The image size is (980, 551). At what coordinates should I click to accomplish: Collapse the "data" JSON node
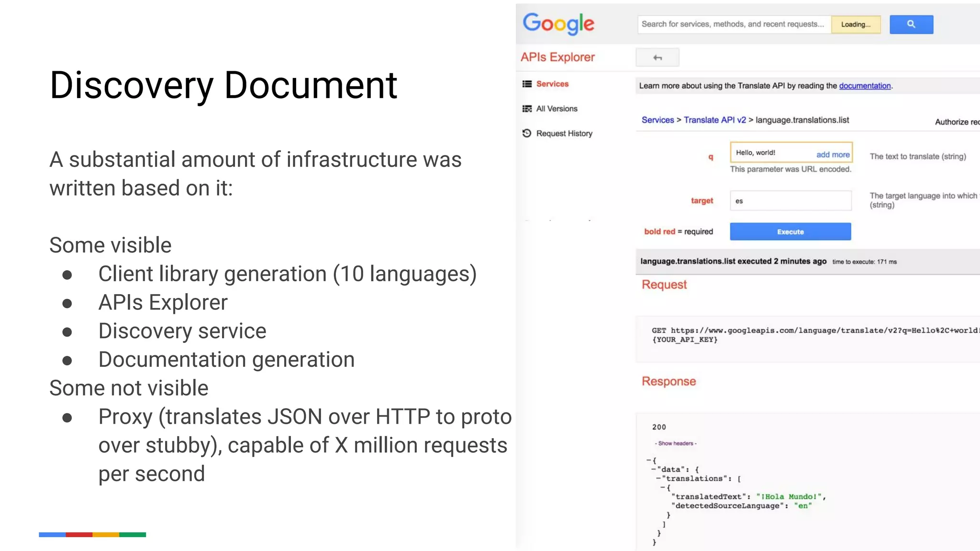point(654,469)
